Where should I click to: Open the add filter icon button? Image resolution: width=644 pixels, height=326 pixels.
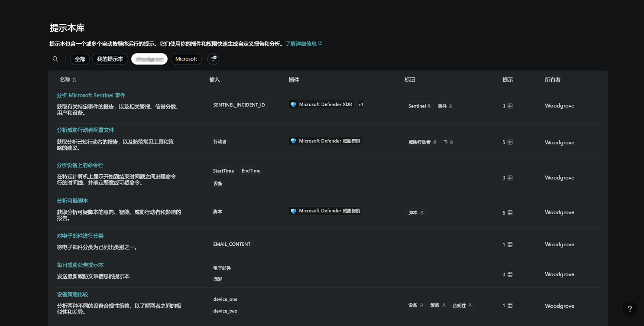click(213, 59)
